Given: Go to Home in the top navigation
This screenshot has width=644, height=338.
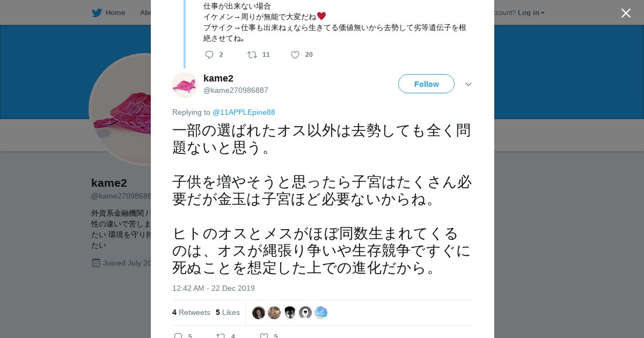Looking at the screenshot, I should click(115, 13).
